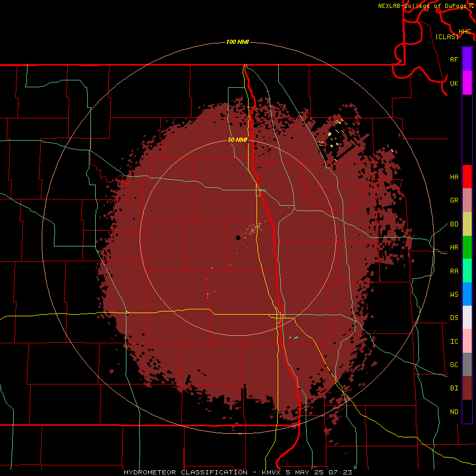
Task: Click the WS legend label text
Action: [454, 295]
